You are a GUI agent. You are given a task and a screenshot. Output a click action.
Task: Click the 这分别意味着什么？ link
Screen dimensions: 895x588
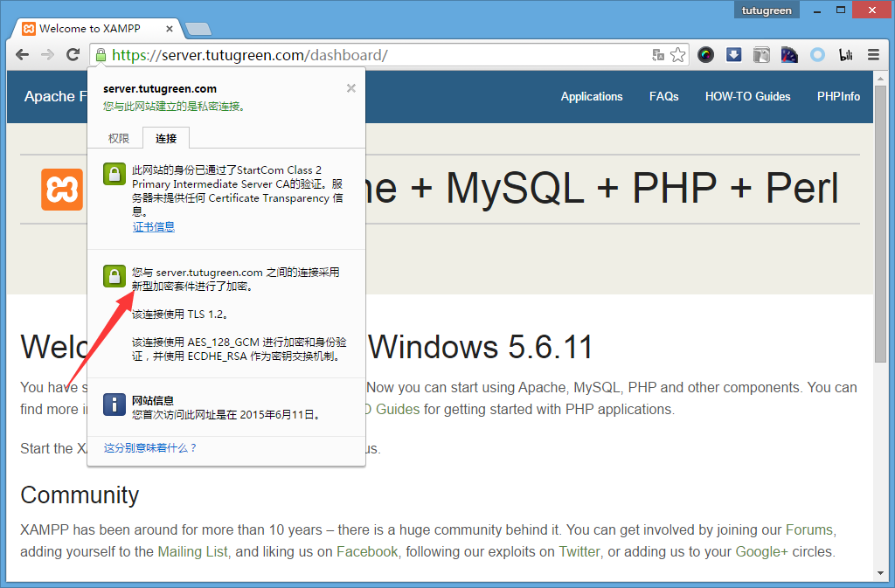[150, 448]
